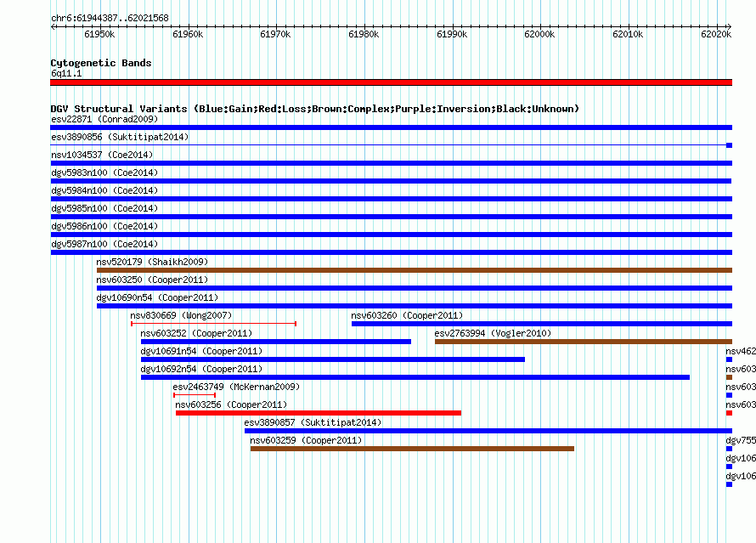Viewport: 756px width, 543px height.
Task: Click dgv10690n54 (Cooper2011) label
Action: [x=157, y=297]
